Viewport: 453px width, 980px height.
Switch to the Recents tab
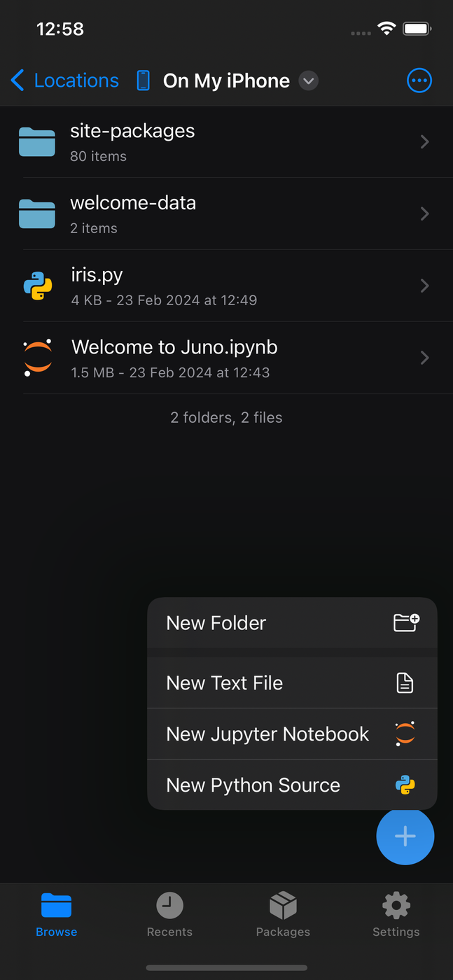point(169,915)
